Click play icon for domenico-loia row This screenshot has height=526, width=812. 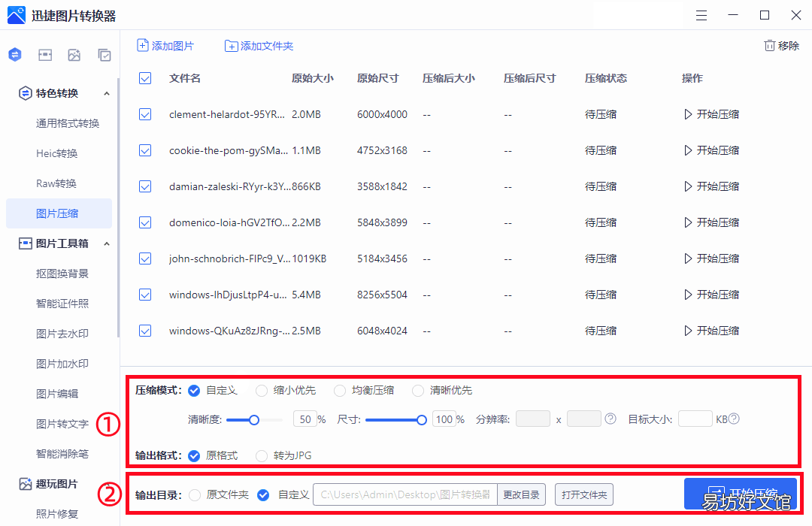[688, 222]
